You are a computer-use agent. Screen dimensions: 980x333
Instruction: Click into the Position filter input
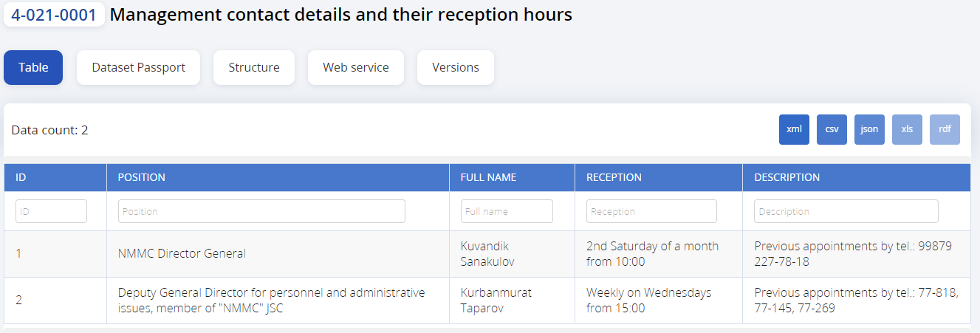click(261, 211)
